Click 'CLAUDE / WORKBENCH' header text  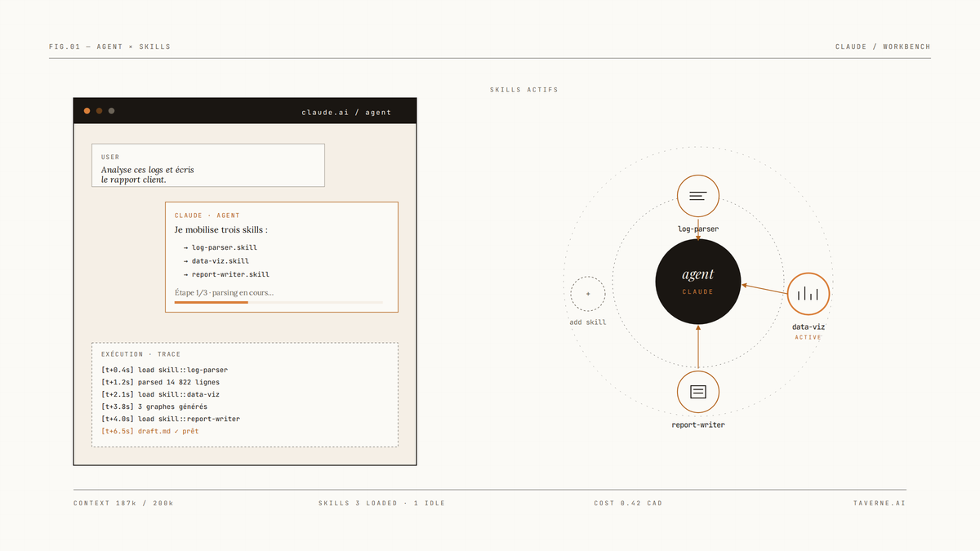pos(883,47)
